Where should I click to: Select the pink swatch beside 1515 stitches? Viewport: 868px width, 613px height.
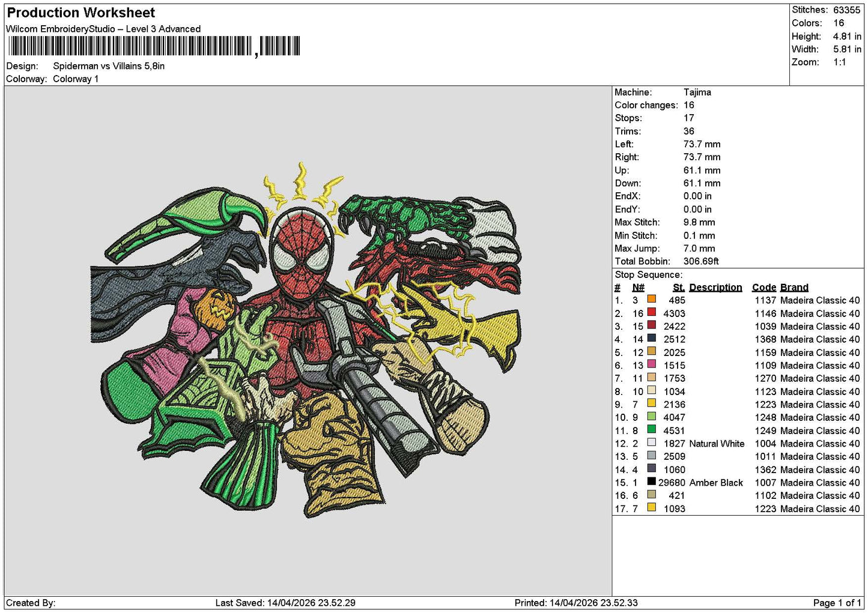[x=651, y=364]
